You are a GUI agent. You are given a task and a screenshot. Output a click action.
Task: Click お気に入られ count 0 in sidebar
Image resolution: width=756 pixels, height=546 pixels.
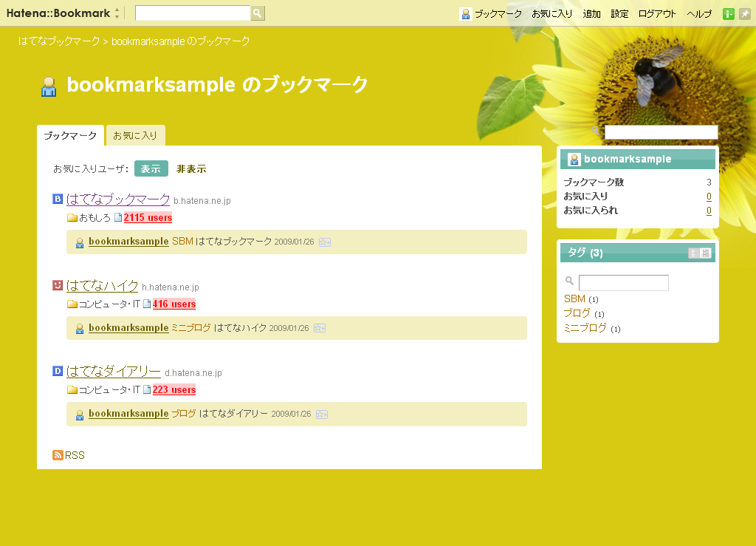tap(709, 211)
